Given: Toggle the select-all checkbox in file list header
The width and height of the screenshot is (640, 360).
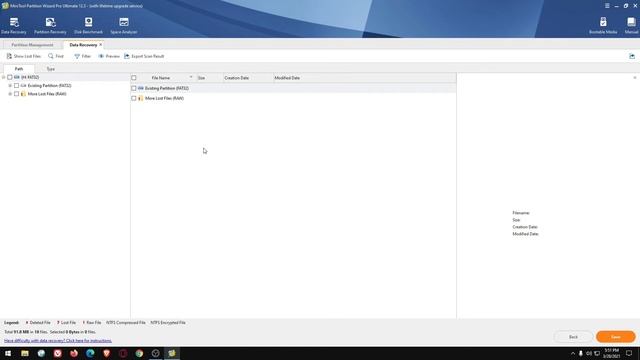Looking at the screenshot, I should (133, 78).
